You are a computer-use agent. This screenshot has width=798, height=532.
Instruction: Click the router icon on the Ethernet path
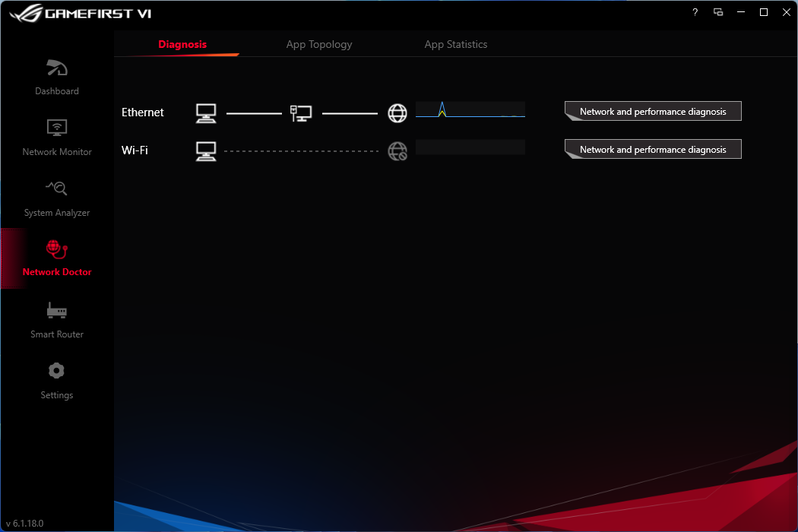click(301, 111)
